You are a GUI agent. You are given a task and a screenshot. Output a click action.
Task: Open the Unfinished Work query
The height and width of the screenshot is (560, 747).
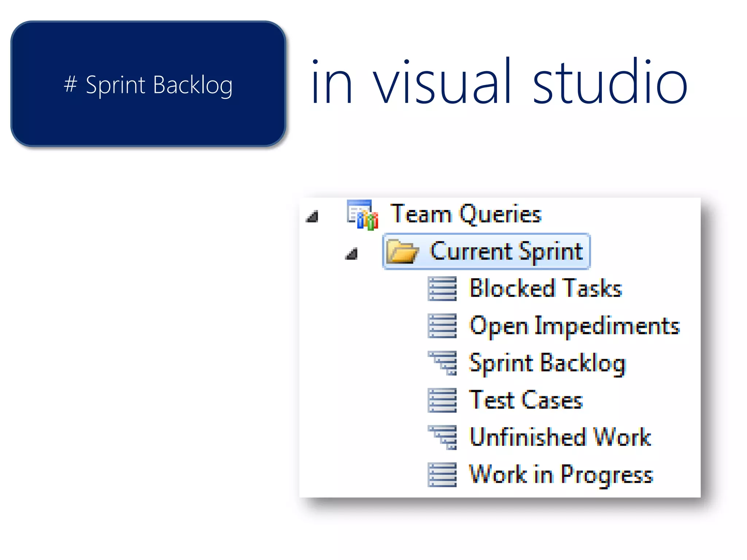(561, 437)
